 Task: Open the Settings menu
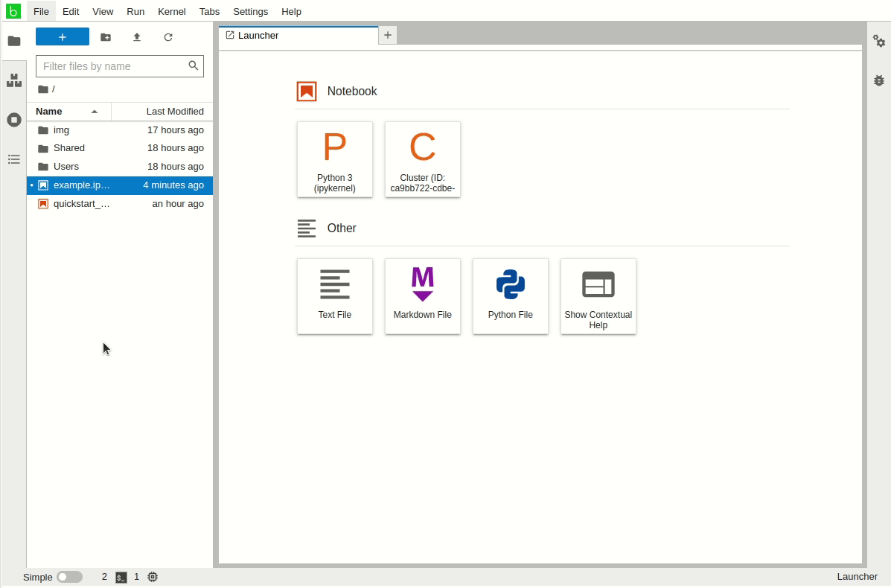[250, 11]
